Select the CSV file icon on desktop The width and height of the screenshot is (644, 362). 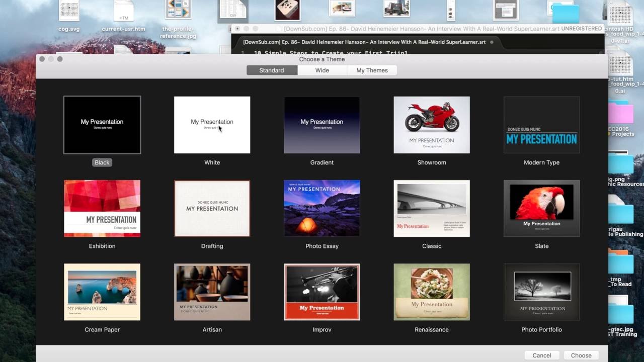(x=232, y=11)
